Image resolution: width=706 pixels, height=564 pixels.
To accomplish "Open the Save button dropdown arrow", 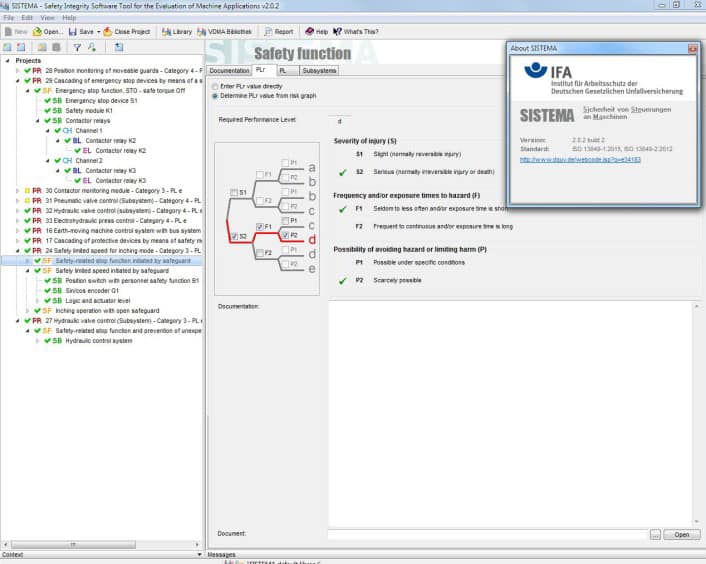I will 99,32.
